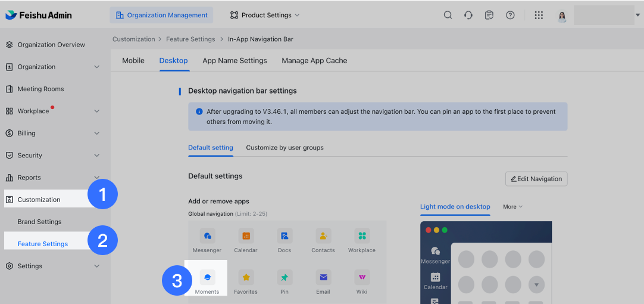Open the account dropdown arrow at top right
Screen dimensions: 644x304
coord(637,15)
